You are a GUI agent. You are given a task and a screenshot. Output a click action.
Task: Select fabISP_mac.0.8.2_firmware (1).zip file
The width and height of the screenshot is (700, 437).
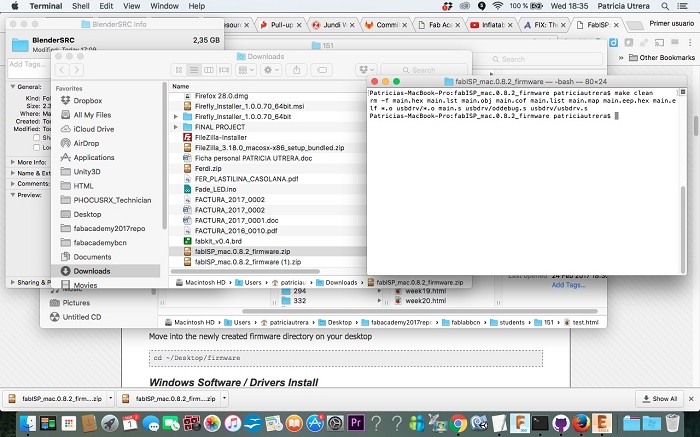point(248,262)
